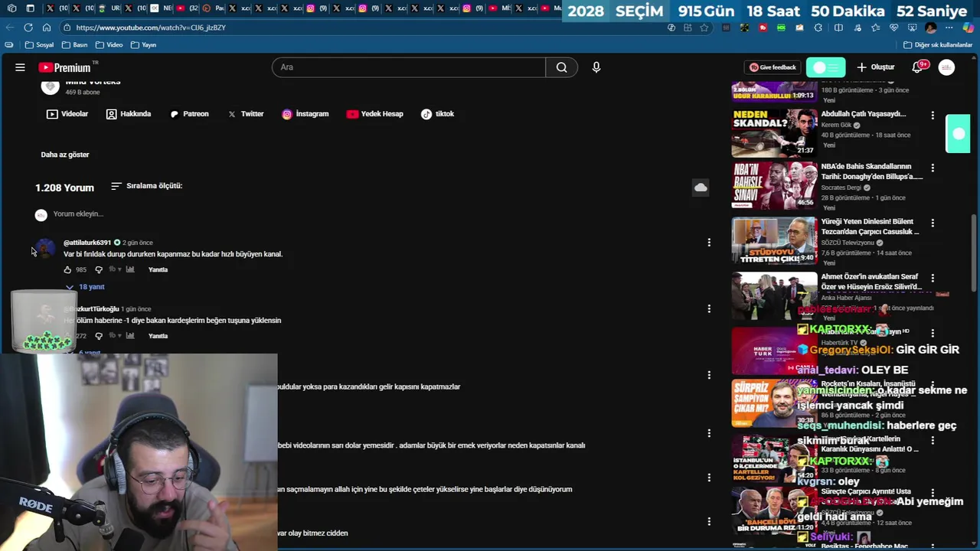Switch to the Pau browser tab
The image size is (980, 551).
[x=213, y=8]
